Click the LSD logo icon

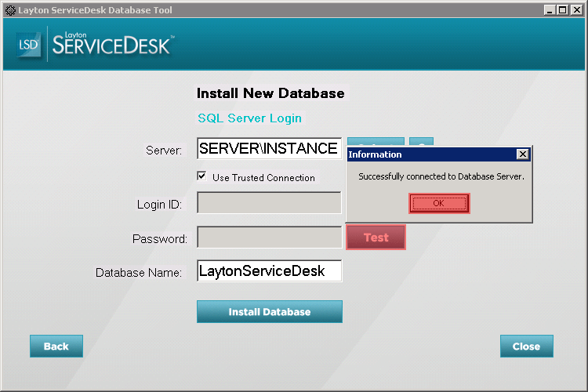point(28,45)
